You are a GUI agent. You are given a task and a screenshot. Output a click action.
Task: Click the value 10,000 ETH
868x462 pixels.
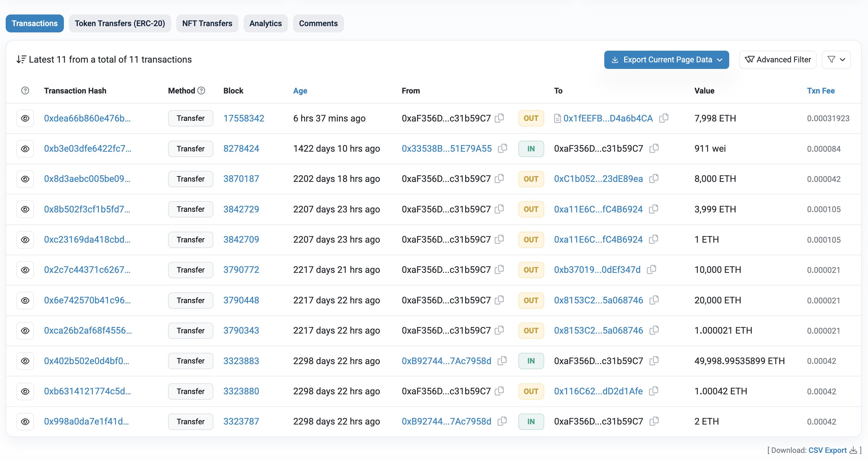coord(718,270)
